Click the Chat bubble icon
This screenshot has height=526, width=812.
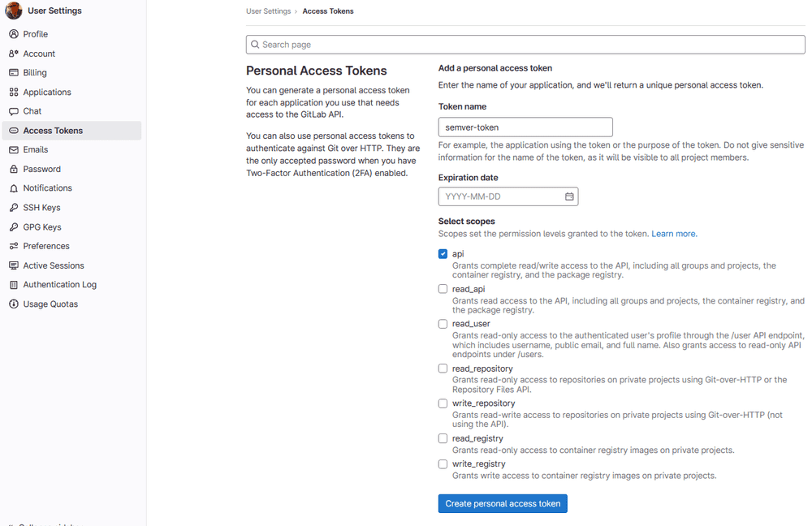14,111
